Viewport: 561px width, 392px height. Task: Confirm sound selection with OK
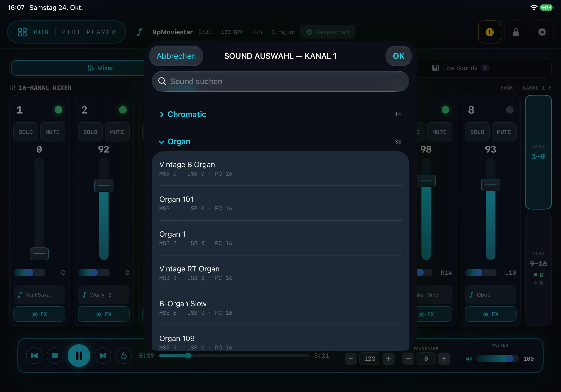(398, 56)
